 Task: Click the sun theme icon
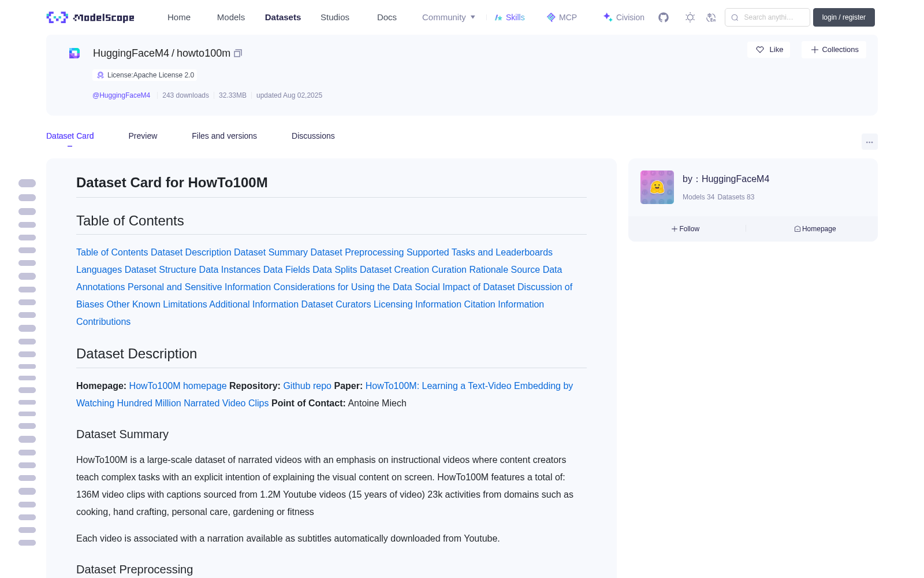coord(690,17)
